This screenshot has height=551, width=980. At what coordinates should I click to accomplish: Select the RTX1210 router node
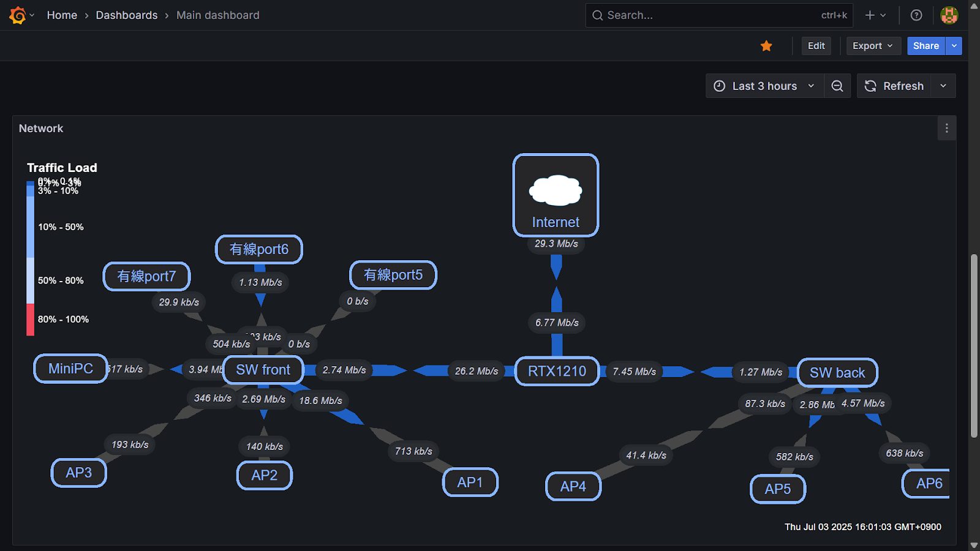point(557,371)
